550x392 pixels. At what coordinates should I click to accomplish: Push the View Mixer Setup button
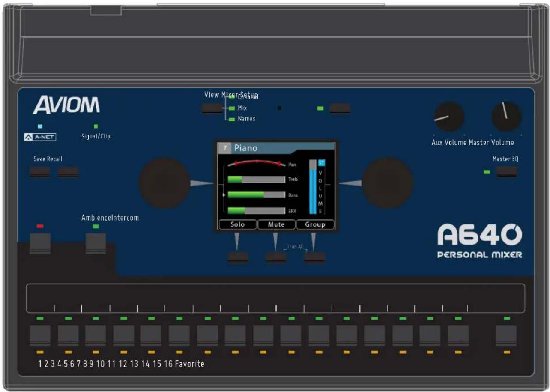click(x=212, y=108)
